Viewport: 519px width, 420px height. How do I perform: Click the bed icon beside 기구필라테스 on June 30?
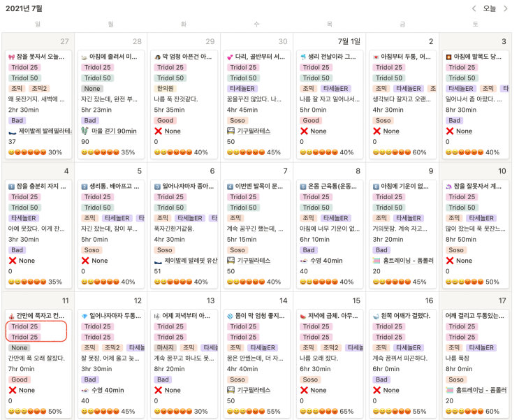coord(231,131)
